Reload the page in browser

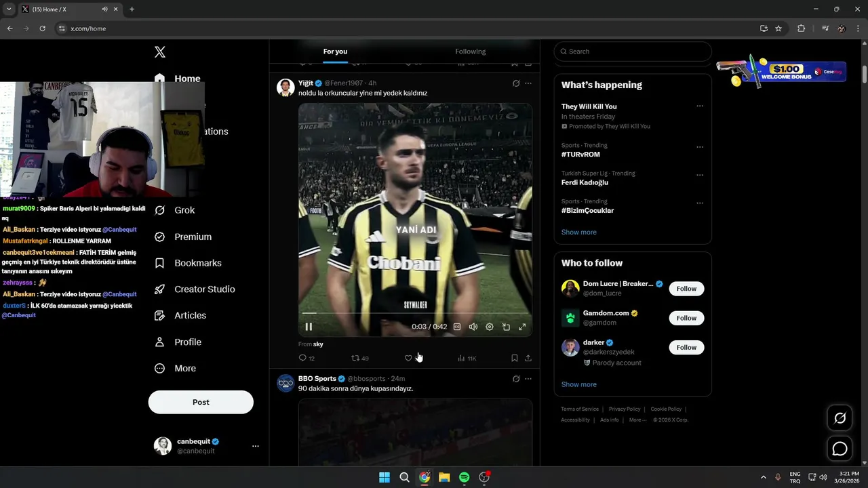point(42,28)
